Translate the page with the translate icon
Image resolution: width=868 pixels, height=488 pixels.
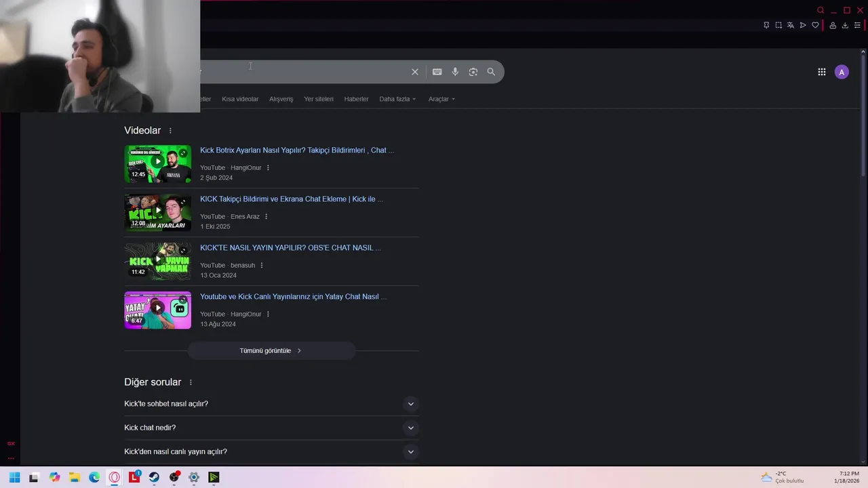click(791, 25)
